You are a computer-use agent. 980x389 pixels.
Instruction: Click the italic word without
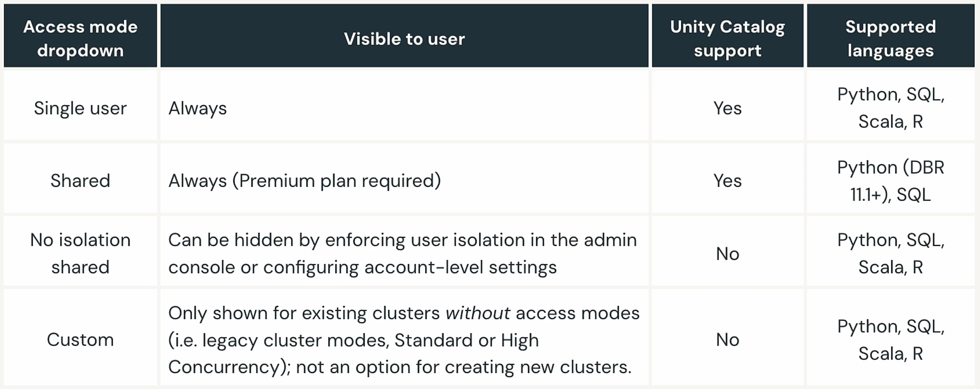point(477,313)
